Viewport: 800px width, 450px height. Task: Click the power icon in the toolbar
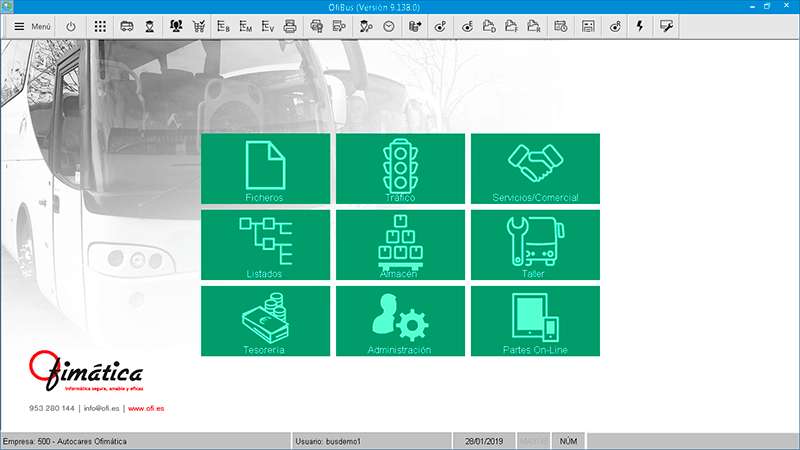pyautogui.click(x=71, y=27)
